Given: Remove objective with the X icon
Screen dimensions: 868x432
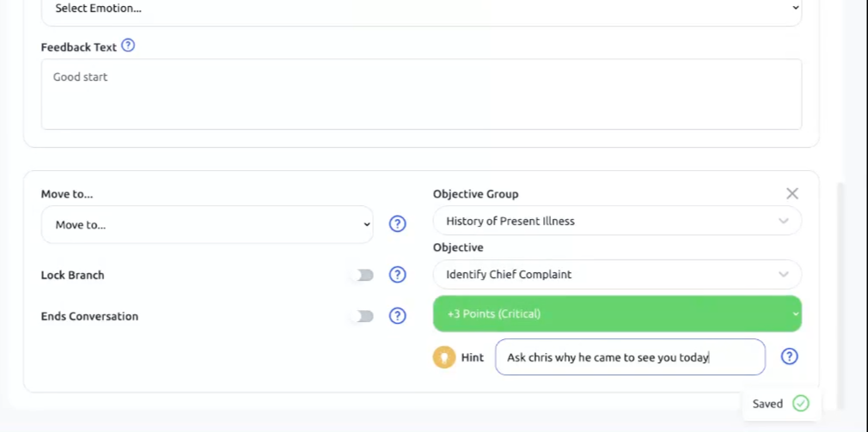Looking at the screenshot, I should 792,194.
